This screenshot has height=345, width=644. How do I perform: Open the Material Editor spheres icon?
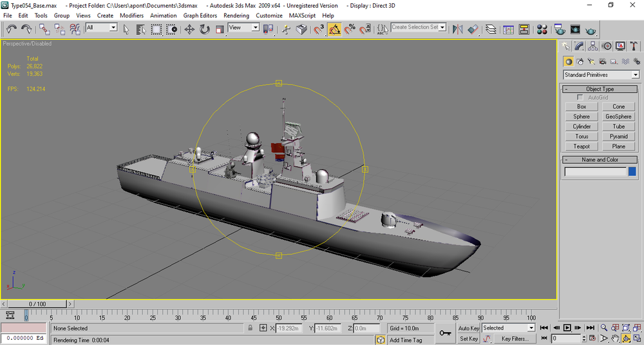[542, 29]
